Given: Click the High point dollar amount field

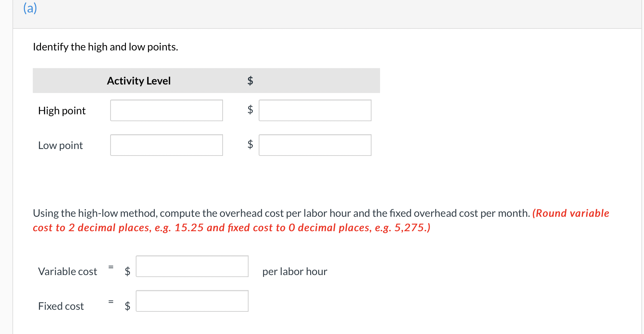Looking at the screenshot, I should point(315,110).
